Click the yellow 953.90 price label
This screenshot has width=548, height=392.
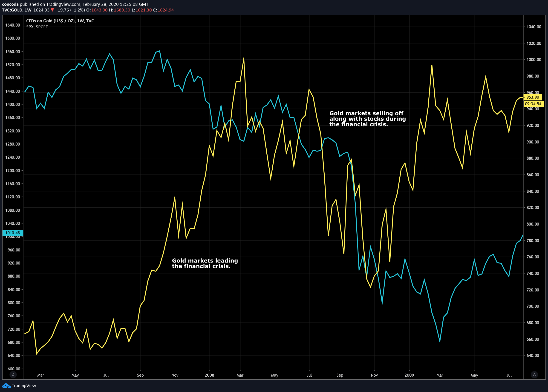[x=532, y=97]
